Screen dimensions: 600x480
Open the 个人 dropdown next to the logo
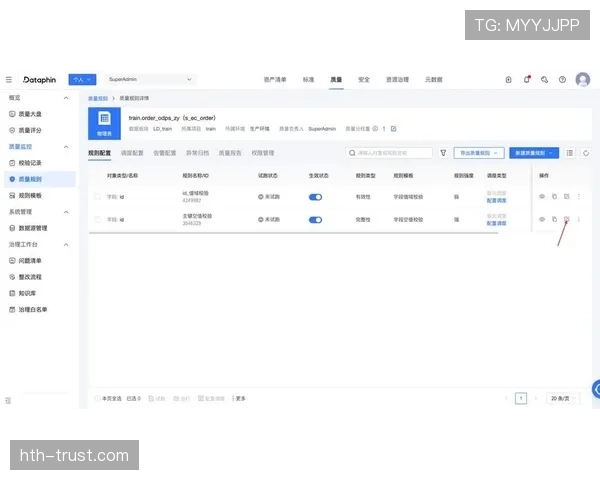click(82, 80)
